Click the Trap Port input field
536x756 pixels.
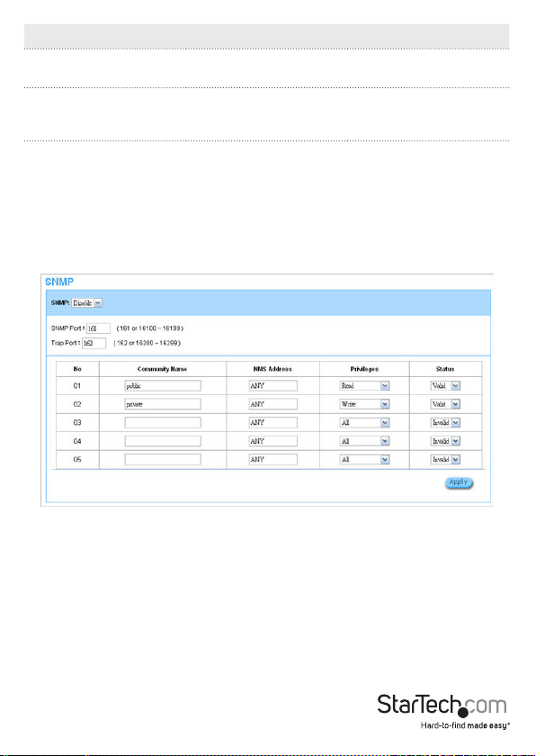[x=94, y=343]
